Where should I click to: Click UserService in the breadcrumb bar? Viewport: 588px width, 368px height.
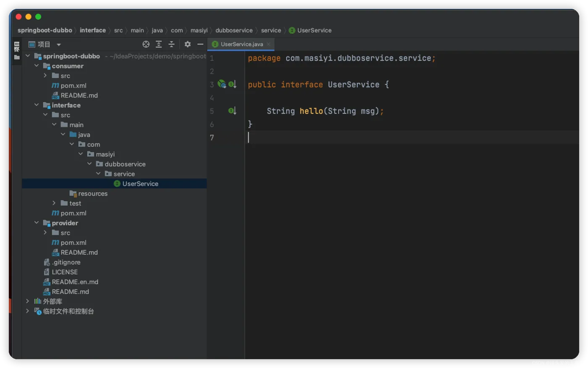[310, 30]
